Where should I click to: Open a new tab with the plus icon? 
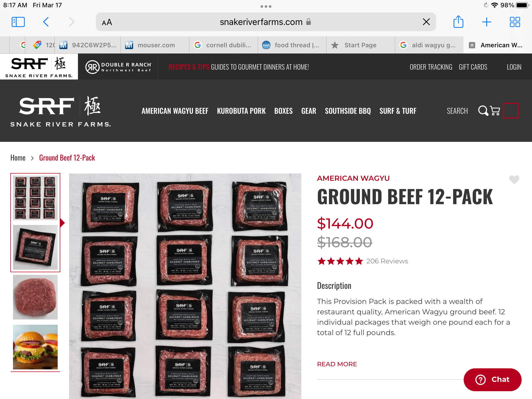[x=487, y=22]
